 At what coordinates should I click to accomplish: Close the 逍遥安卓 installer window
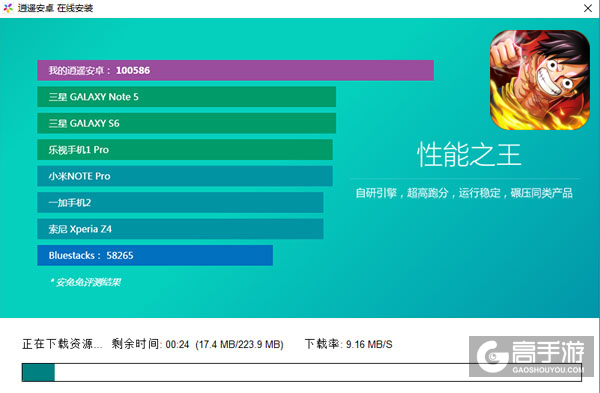[x=588, y=8]
